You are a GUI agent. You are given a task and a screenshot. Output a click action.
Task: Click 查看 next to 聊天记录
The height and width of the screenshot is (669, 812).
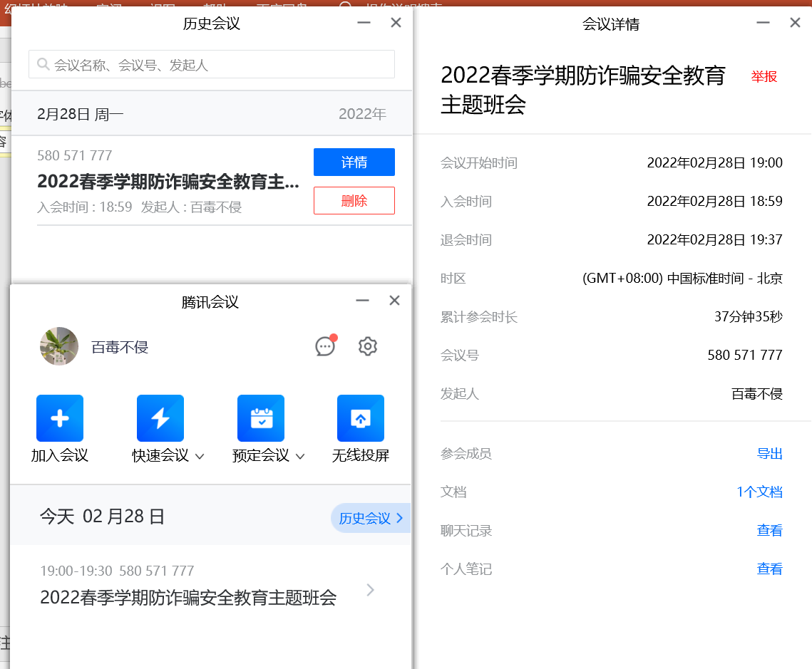click(769, 531)
